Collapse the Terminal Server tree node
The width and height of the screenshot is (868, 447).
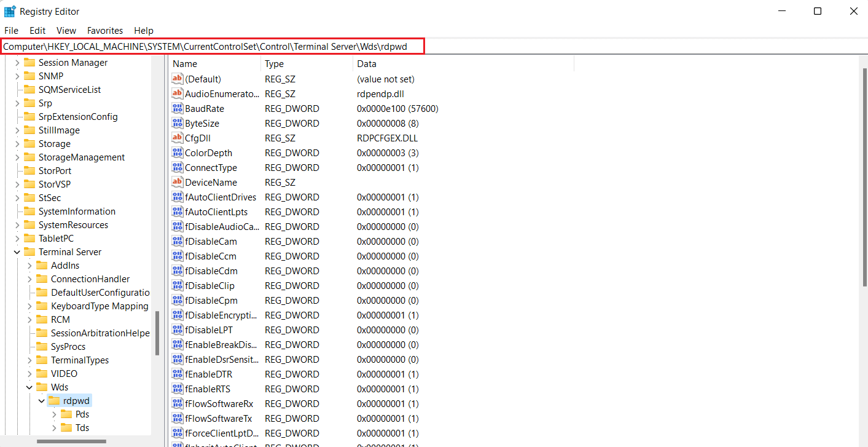click(17, 252)
